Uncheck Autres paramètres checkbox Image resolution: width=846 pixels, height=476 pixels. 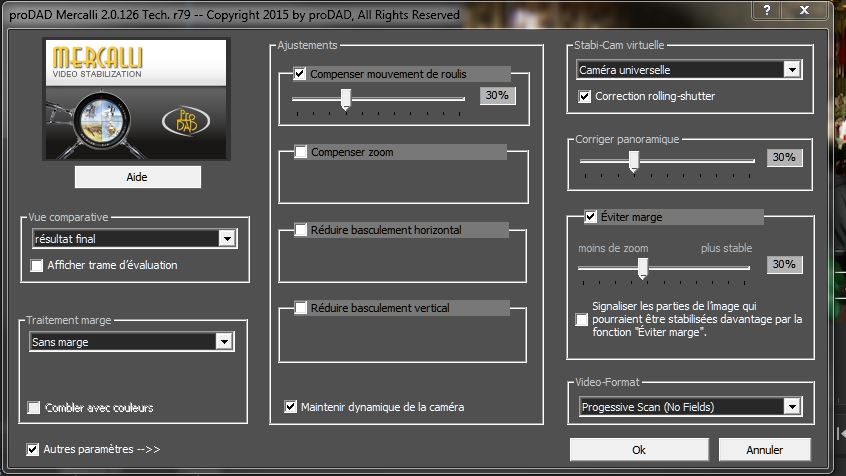tap(32, 449)
